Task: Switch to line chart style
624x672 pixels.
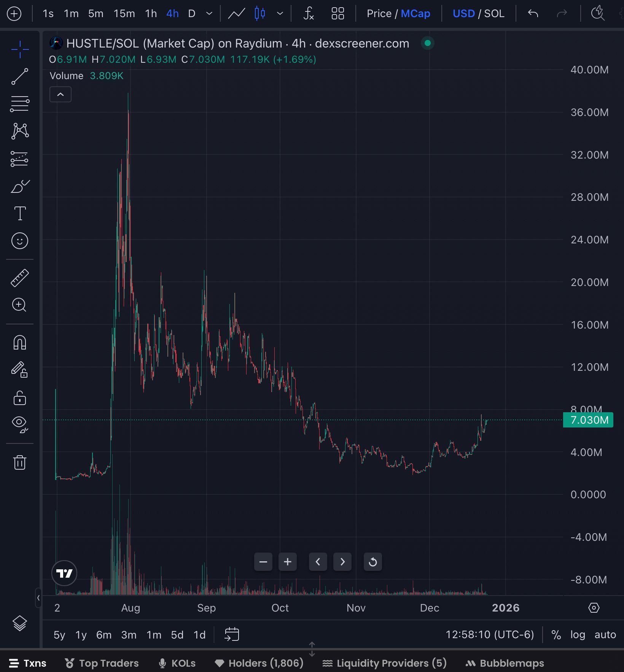Action: tap(236, 14)
